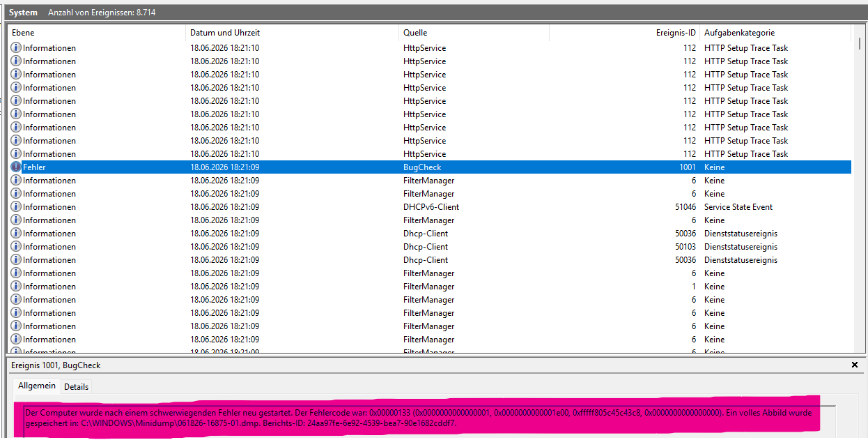Switch to the Details tab
The width and height of the screenshot is (868, 440).
click(x=77, y=386)
